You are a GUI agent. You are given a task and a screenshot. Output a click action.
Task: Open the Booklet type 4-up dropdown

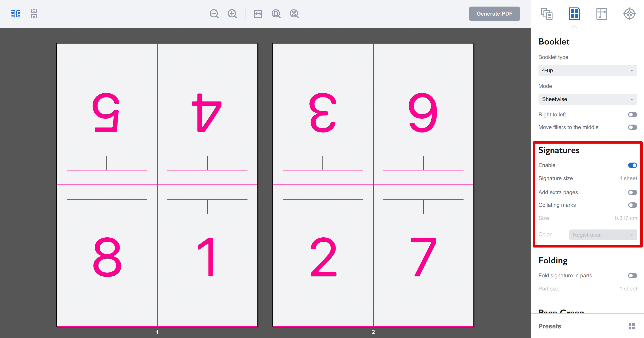coord(587,70)
